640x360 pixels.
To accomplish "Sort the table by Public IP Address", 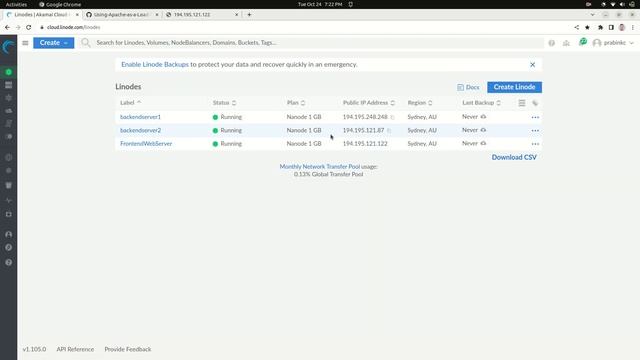I will tap(369, 102).
